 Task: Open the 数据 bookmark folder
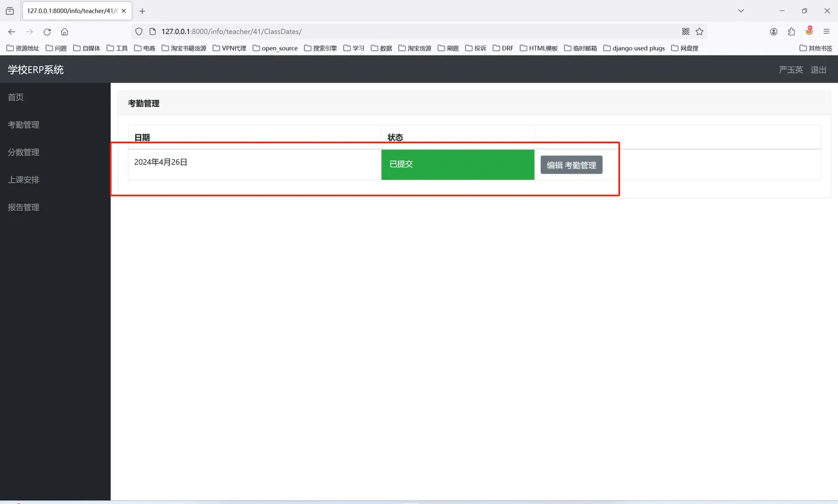[381, 48]
